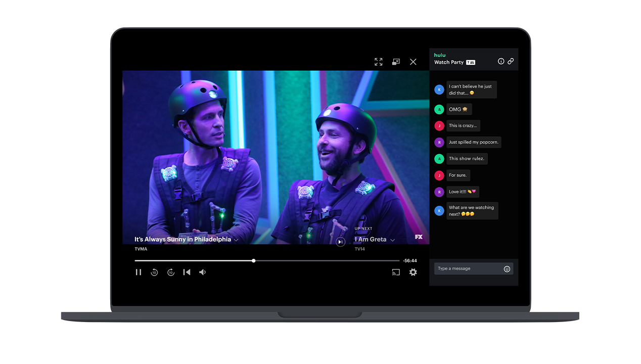The image size is (641, 364).
Task: Type a message input field
Action: [468, 269]
